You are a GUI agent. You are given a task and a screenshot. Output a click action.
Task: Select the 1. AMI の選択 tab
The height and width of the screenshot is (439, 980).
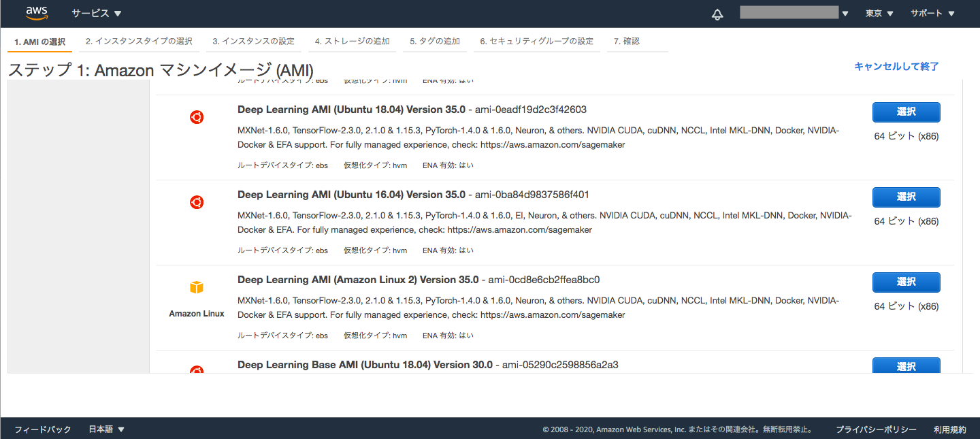[x=39, y=42]
